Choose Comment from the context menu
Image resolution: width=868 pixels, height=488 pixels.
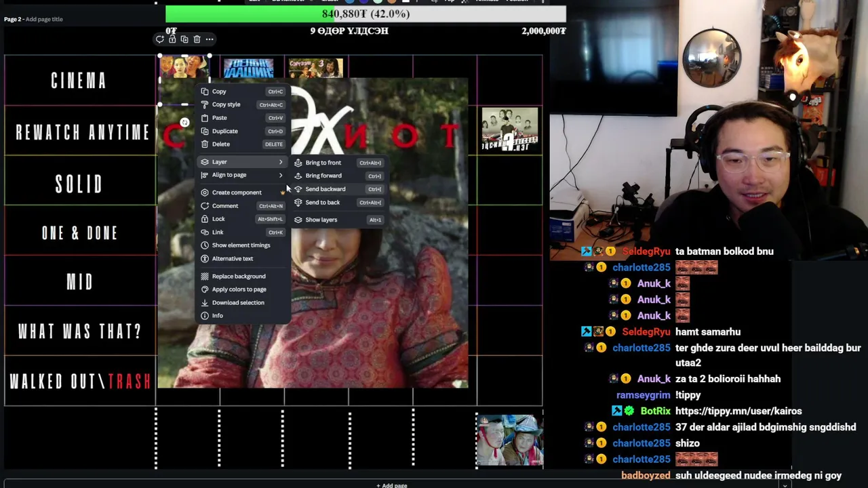(243, 206)
